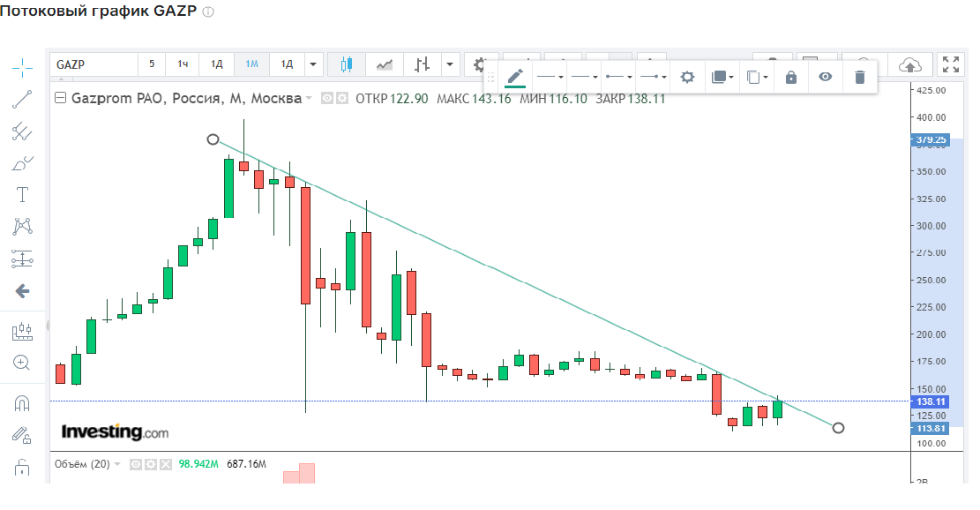This screenshot has width=980, height=510.
Task: Select the trend line drawing tool
Action: point(23,100)
